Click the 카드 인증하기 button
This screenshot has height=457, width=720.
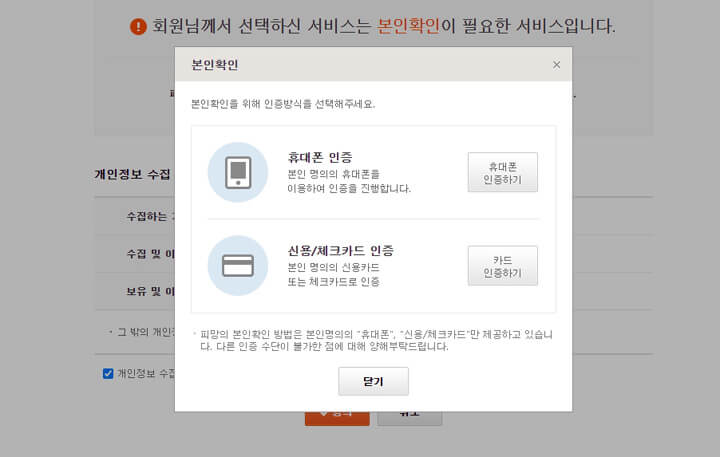502,266
